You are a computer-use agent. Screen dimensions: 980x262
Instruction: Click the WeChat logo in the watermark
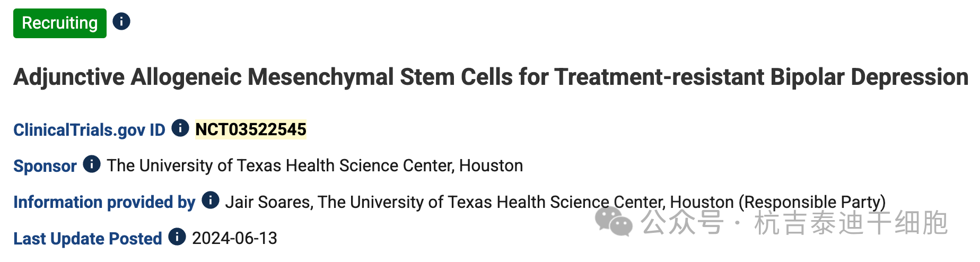click(x=614, y=221)
